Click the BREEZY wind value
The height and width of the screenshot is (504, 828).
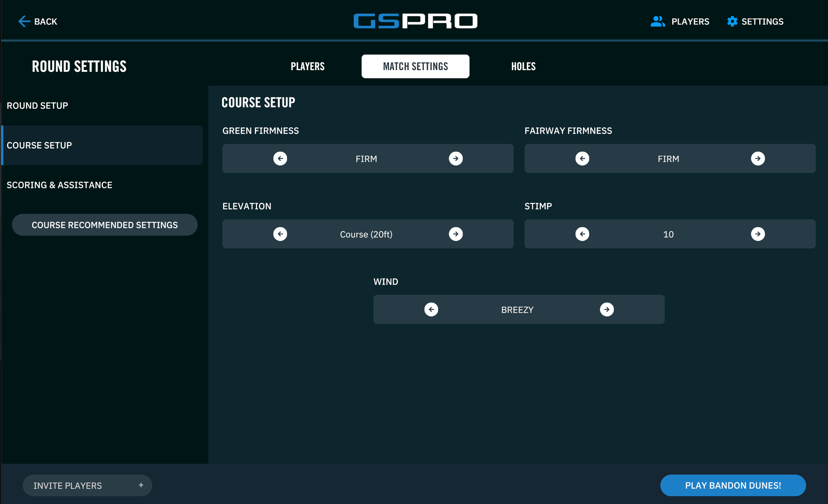pos(517,310)
